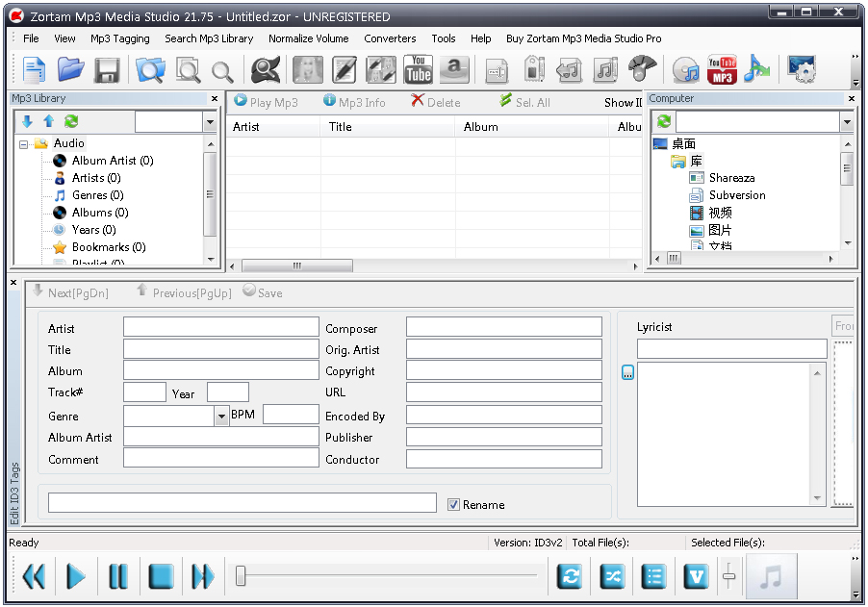Expand the player bar overflow arrow
Viewport: 868px width, 607px height.
pos(855,595)
